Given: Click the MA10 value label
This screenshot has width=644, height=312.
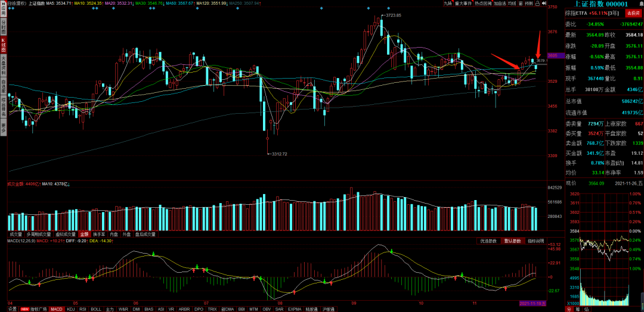Looking at the screenshot, I should point(88,4).
